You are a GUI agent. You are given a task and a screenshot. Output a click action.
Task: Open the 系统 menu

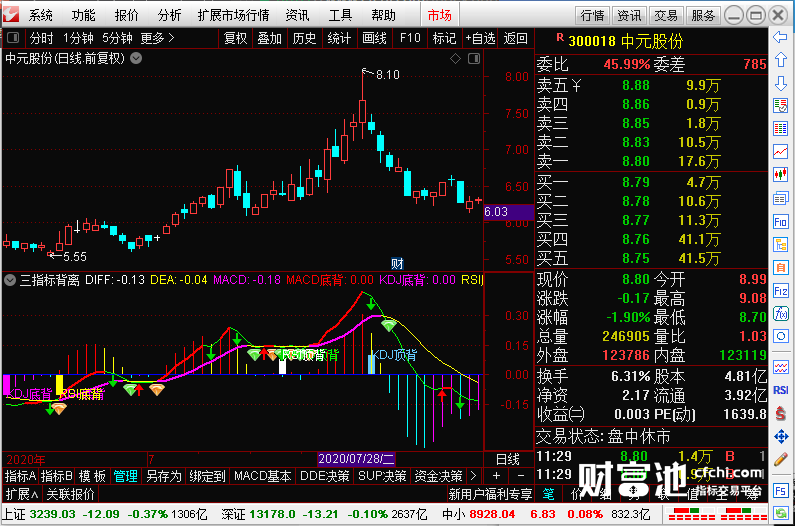[41, 15]
